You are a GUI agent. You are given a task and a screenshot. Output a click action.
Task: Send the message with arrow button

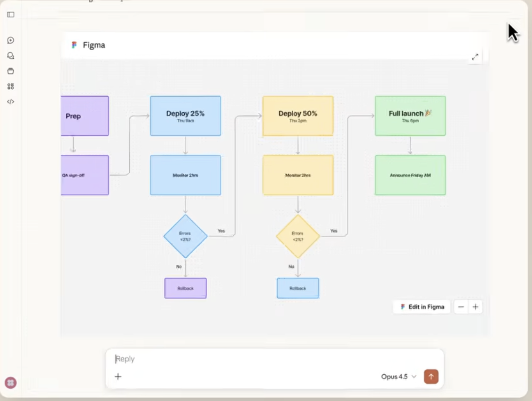pos(431,377)
